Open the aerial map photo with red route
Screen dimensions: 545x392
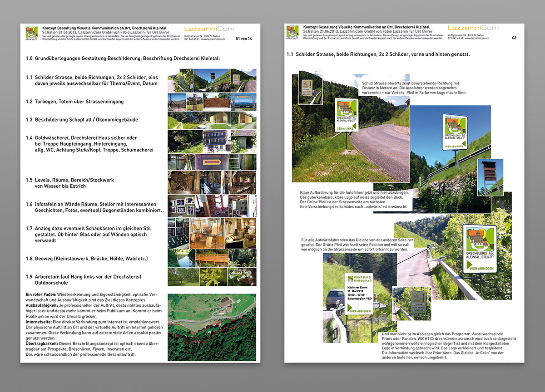[212, 327]
